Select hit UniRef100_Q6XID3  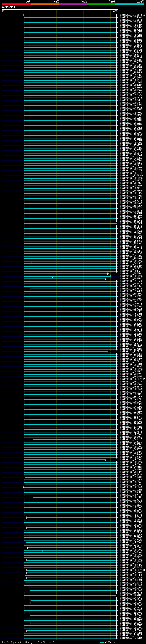(x=131, y=595)
